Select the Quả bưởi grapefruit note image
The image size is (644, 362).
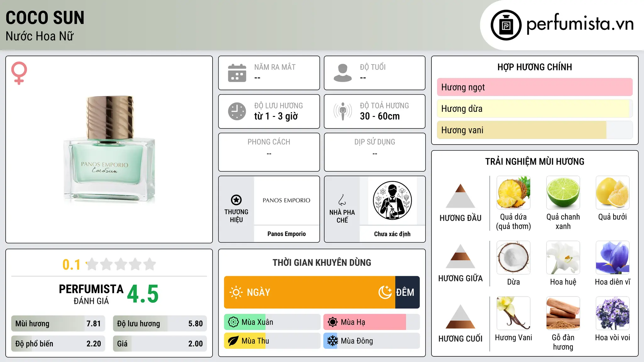(x=613, y=193)
